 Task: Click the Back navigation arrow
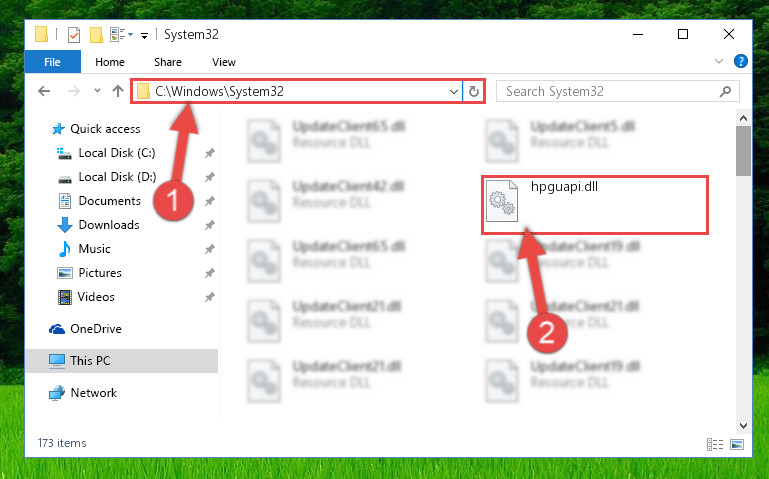tap(44, 91)
